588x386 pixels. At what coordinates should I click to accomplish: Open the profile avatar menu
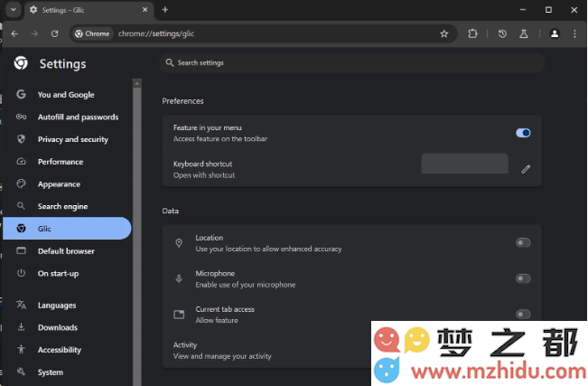(555, 33)
